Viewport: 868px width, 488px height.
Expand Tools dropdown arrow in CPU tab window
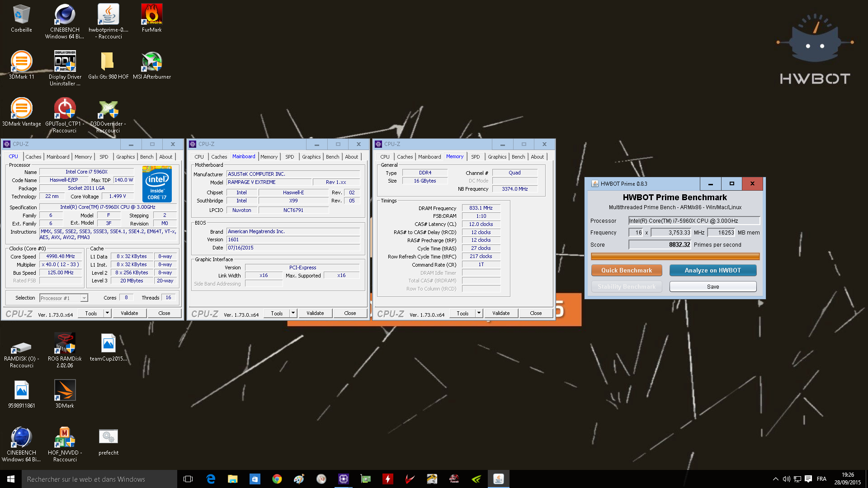(x=108, y=313)
